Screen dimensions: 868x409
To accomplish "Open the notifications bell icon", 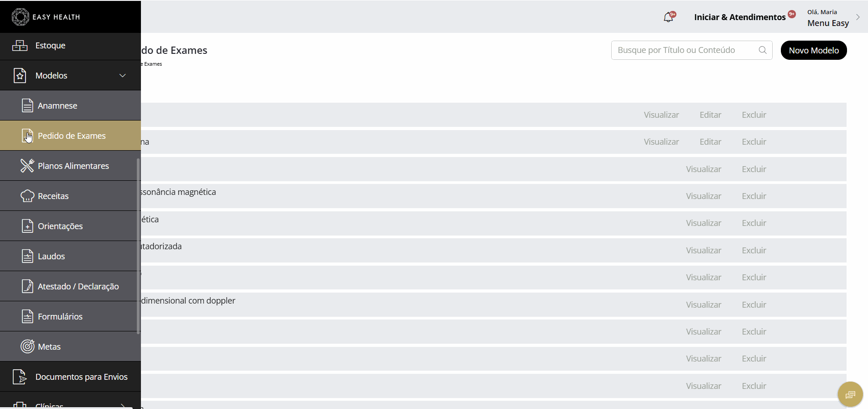I will 668,17.
